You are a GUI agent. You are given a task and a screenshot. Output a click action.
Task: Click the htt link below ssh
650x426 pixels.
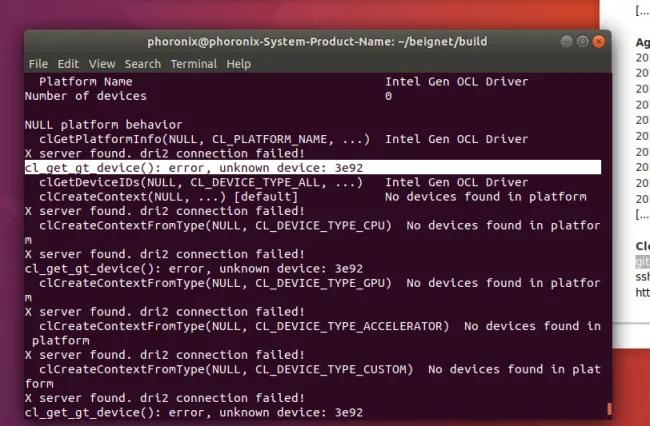[x=643, y=291]
